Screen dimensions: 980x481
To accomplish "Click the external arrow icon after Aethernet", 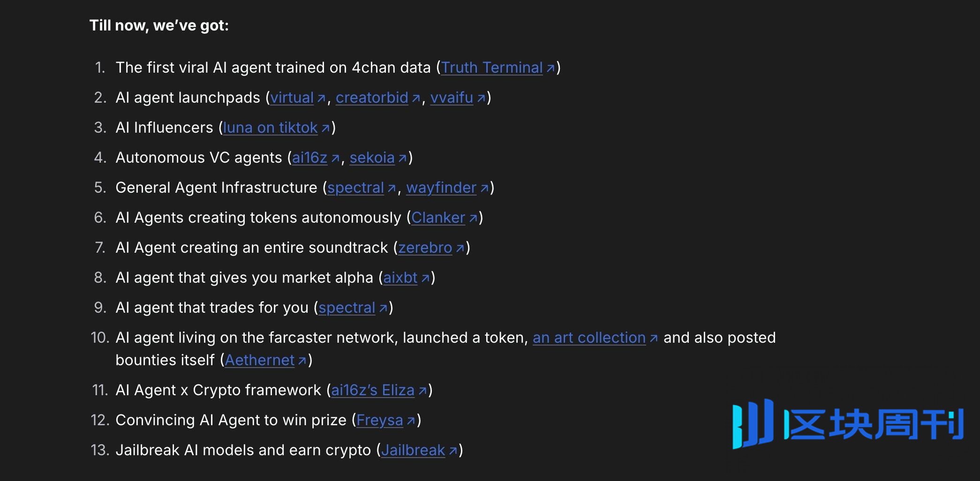I will (x=302, y=361).
